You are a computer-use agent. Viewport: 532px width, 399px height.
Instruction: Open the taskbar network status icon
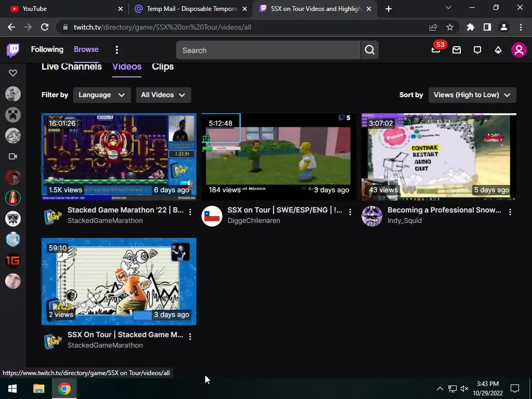[453, 389]
